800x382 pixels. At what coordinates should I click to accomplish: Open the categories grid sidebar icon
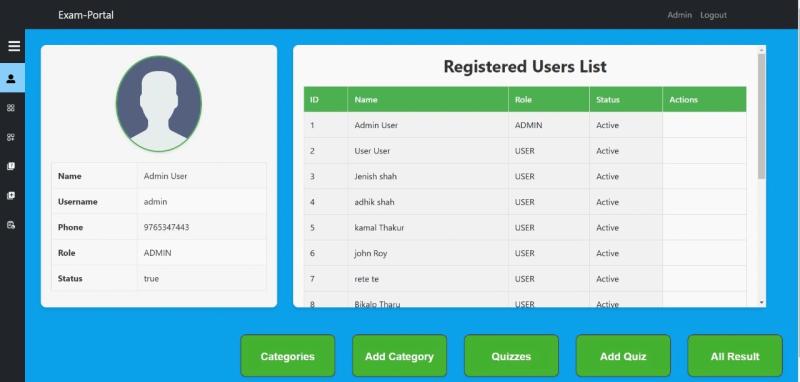coord(11,108)
